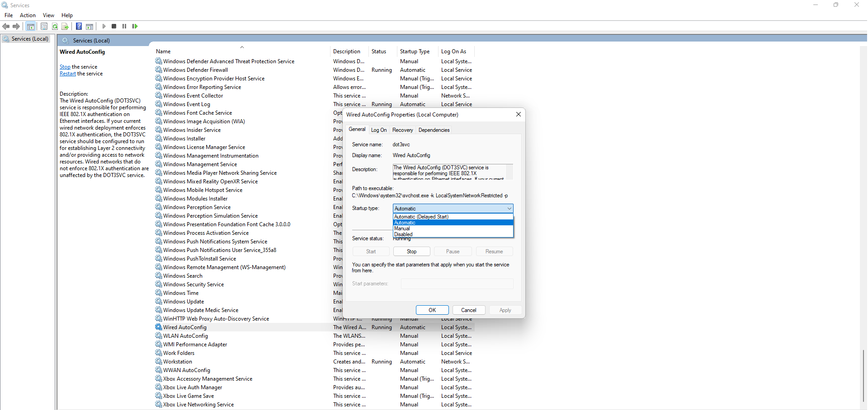Image resolution: width=868 pixels, height=410 pixels.
Task: Select Manual startup type option
Action: tap(402, 228)
